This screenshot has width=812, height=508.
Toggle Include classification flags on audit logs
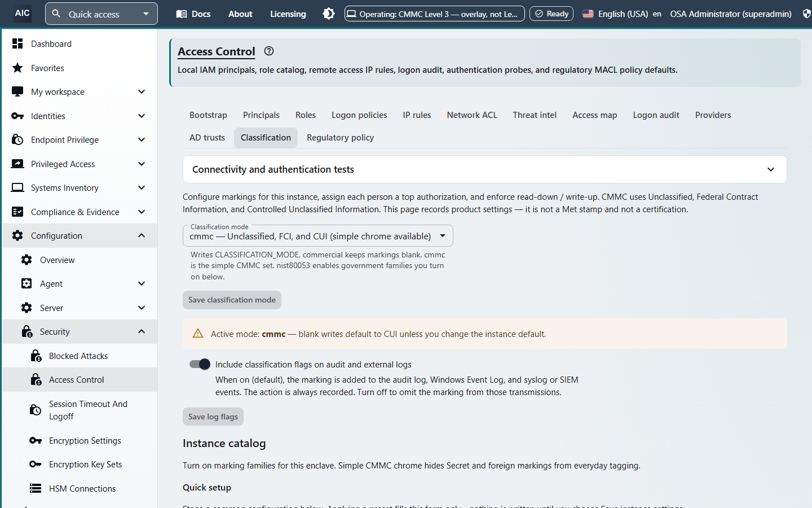200,364
